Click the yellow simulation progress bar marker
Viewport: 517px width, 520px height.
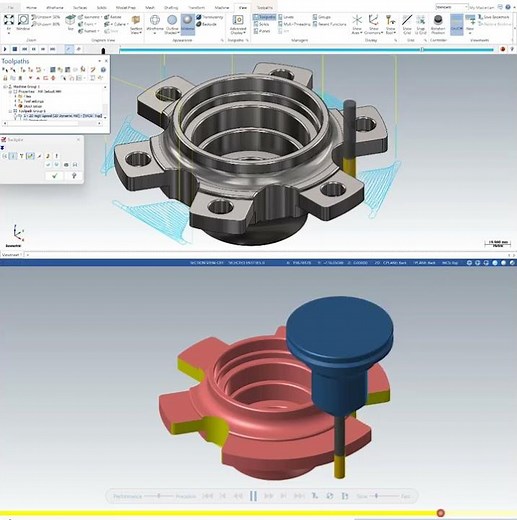pyautogui.click(x=441, y=513)
